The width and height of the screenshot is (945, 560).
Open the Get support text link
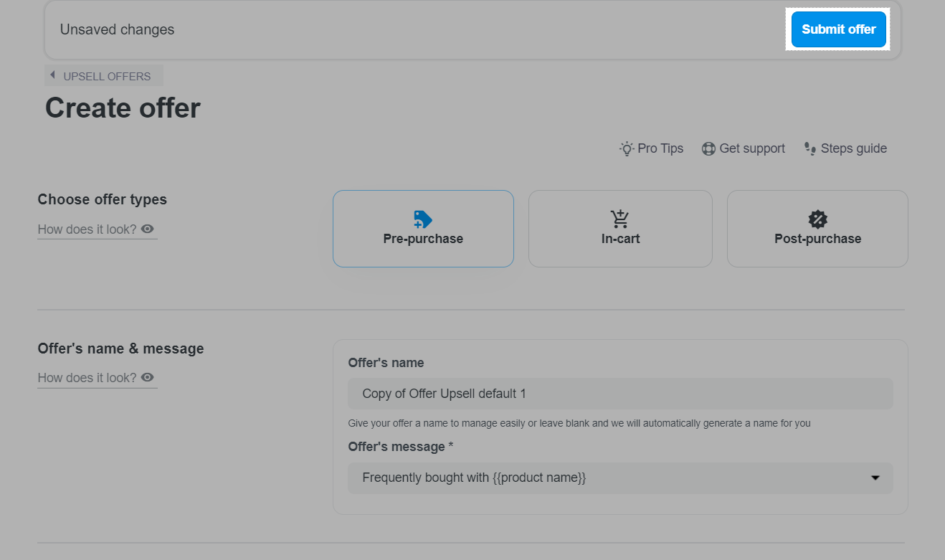[751, 148]
